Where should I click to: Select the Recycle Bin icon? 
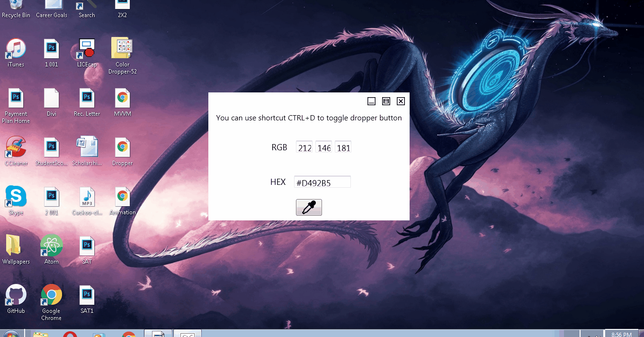[x=16, y=9]
